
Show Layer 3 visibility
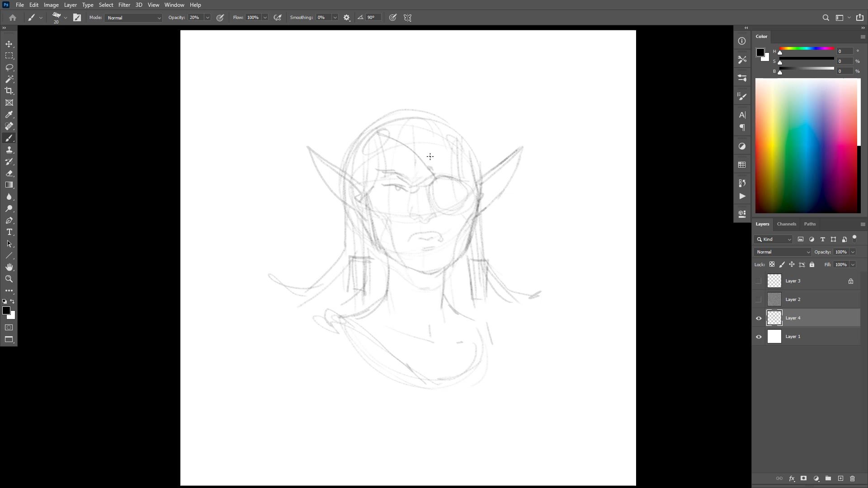[x=759, y=281]
